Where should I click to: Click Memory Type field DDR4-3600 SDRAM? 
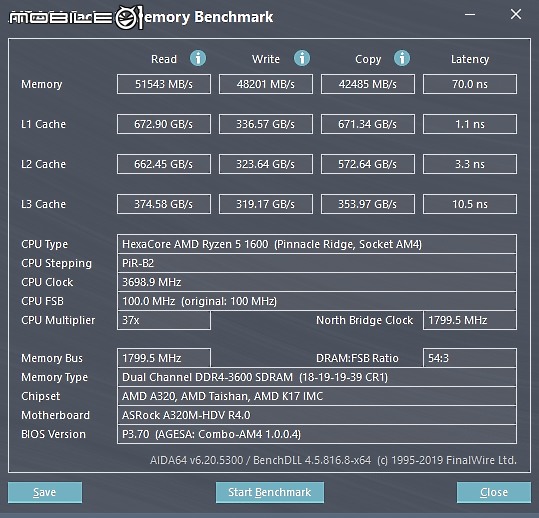tap(317, 377)
